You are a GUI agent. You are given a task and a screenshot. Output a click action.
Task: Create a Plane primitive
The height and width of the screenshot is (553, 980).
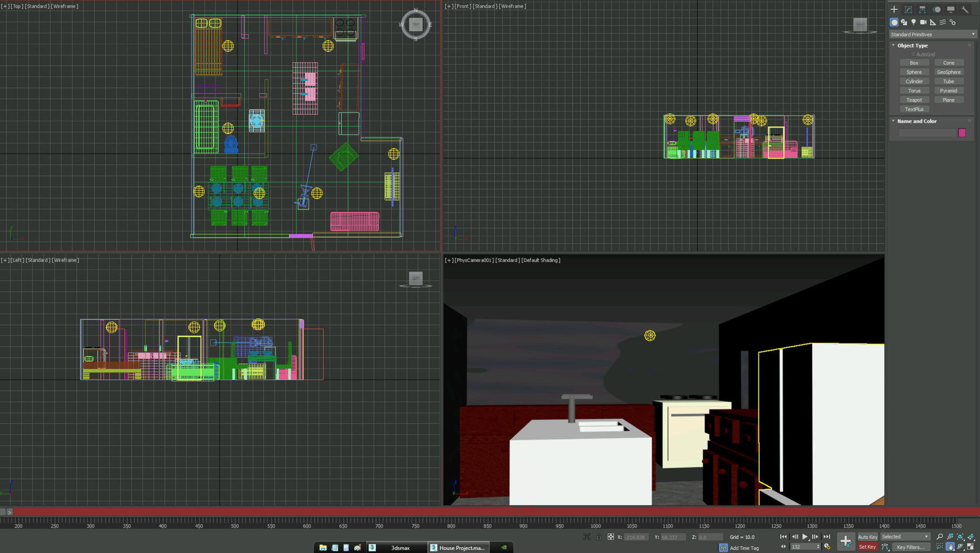pyautogui.click(x=949, y=99)
